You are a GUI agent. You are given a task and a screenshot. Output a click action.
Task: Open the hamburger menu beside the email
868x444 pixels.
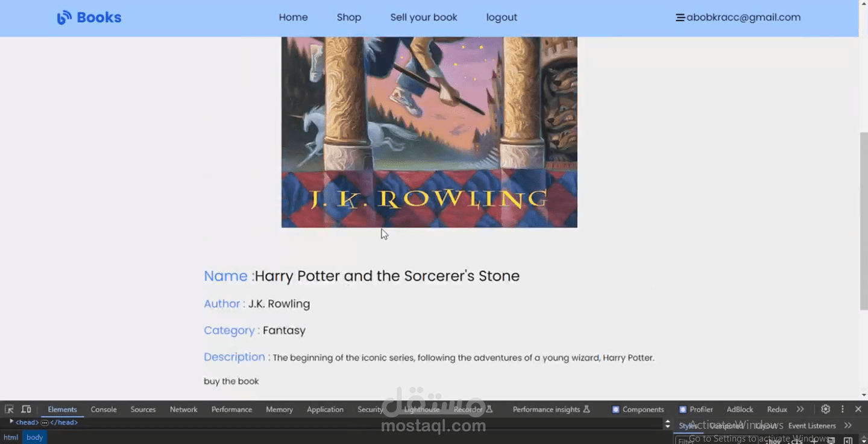[x=680, y=17]
